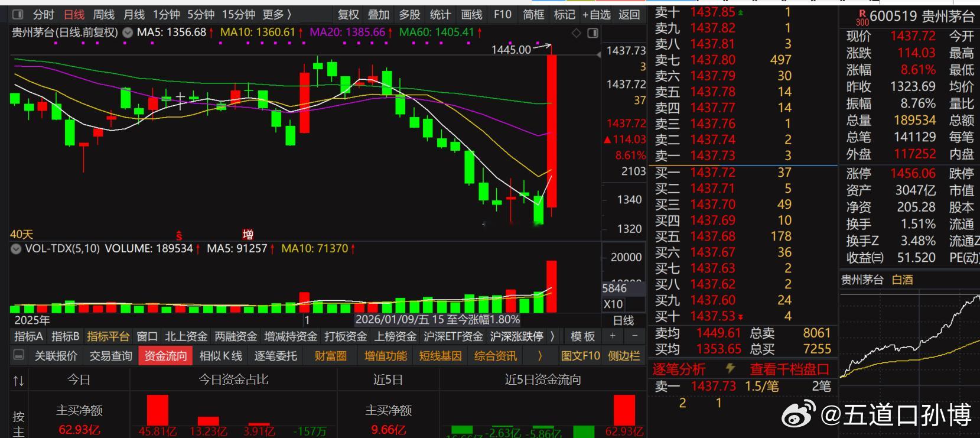Click the lightning icon beside 逐笔分析
Viewport: 980px width, 438px height.
[730, 369]
